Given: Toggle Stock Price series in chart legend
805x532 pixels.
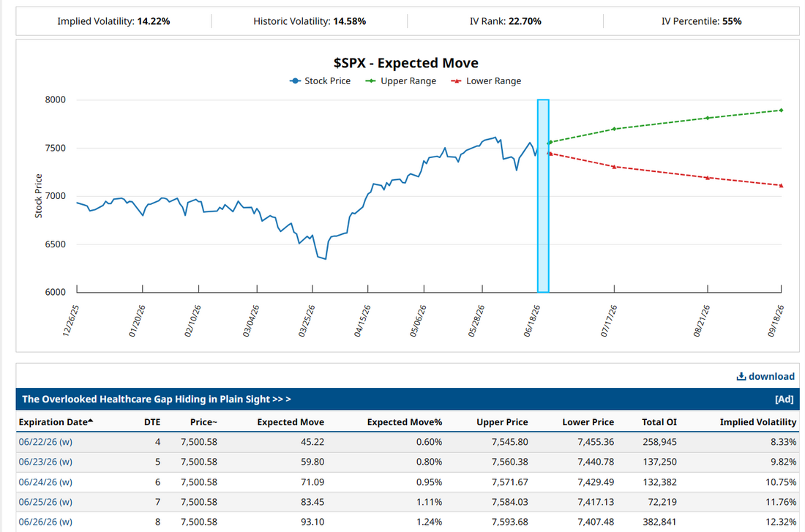Looking at the screenshot, I should coord(320,81).
